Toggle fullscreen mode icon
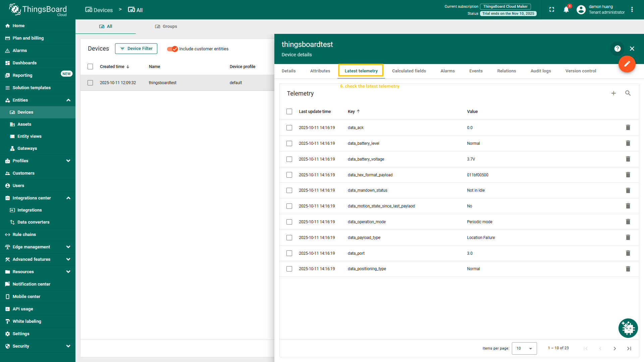The height and width of the screenshot is (362, 644). tap(552, 9)
